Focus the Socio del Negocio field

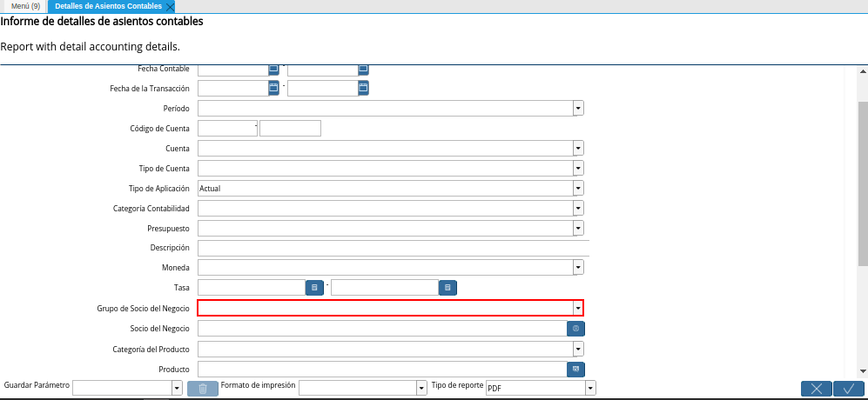pyautogui.click(x=382, y=329)
